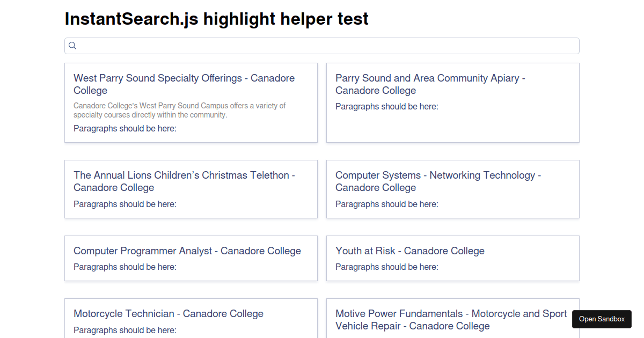Click paragraph label in Community Apiary card

coord(387,107)
